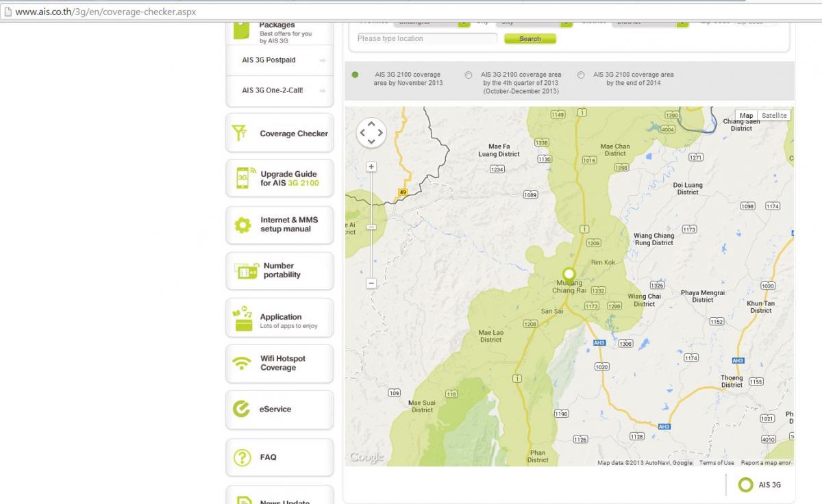Click the browser address bar URL
This screenshot has height=504, width=822.
point(105,12)
